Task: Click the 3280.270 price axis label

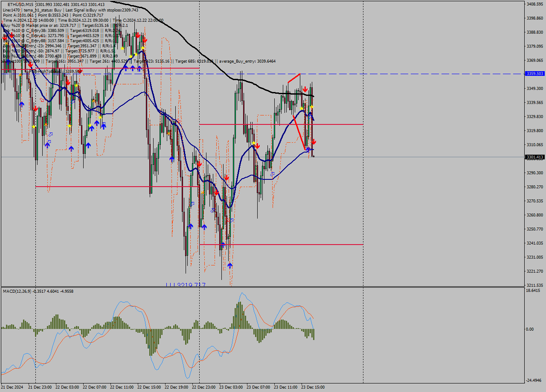Action: coord(535,187)
